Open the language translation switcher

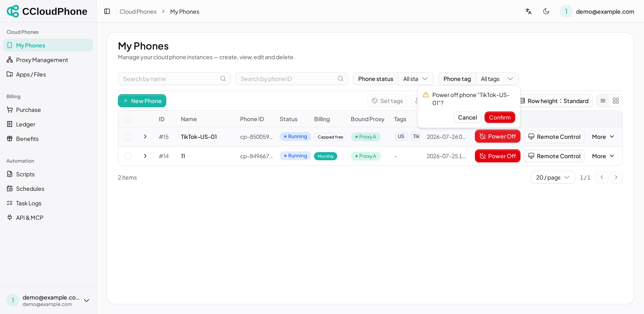[x=528, y=11]
